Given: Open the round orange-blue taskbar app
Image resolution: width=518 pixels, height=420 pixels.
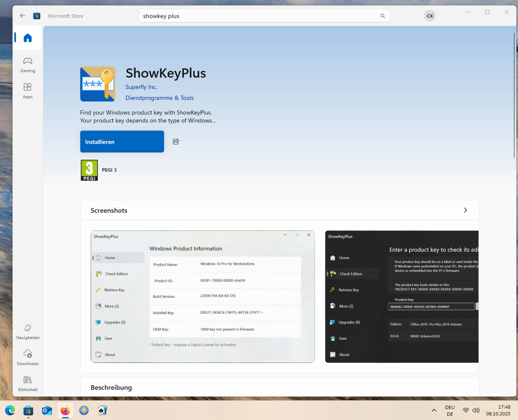Looking at the screenshot, I should (x=84, y=410).
